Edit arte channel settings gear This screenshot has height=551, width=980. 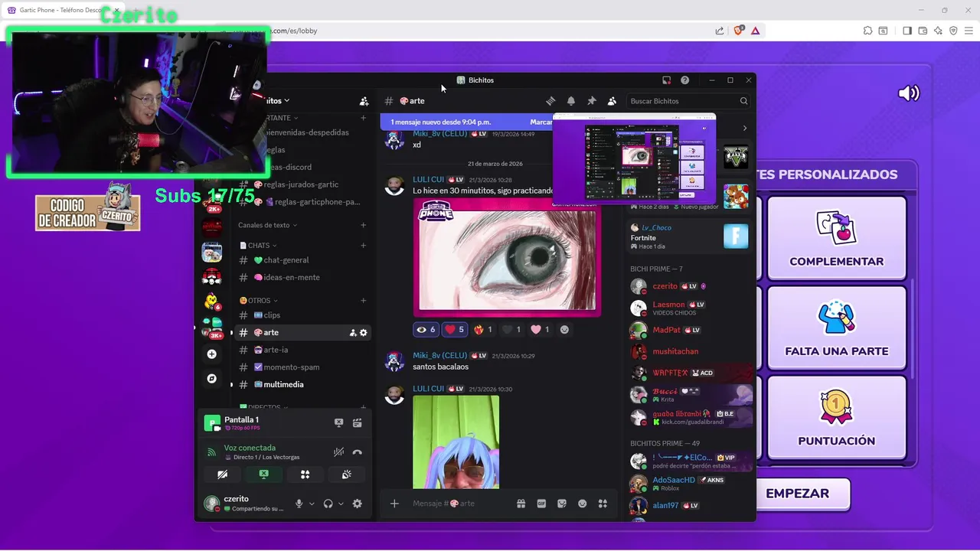pos(364,333)
